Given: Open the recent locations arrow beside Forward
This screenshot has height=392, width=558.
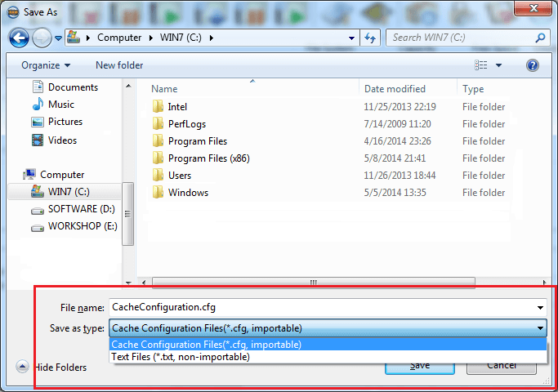Looking at the screenshot, I should 58,38.
